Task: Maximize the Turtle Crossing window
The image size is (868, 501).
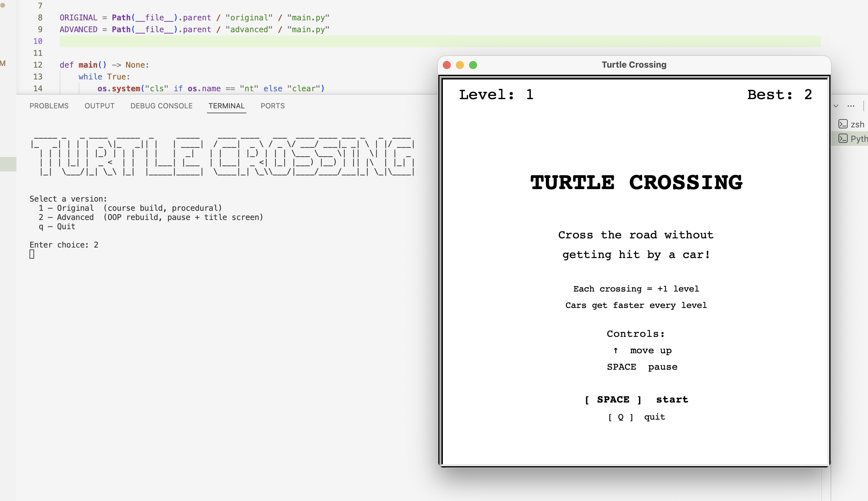Action: [473, 65]
